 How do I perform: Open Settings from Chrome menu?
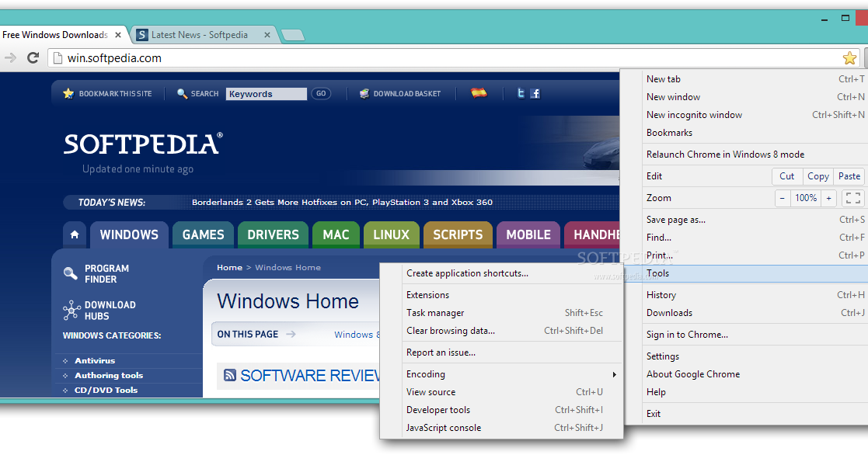tap(746, 356)
